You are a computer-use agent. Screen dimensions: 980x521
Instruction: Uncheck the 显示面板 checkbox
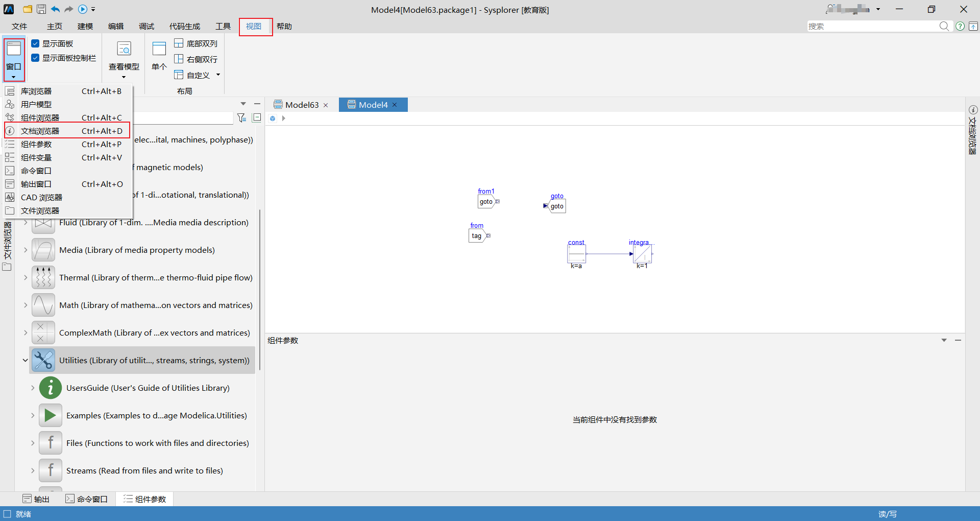click(35, 43)
